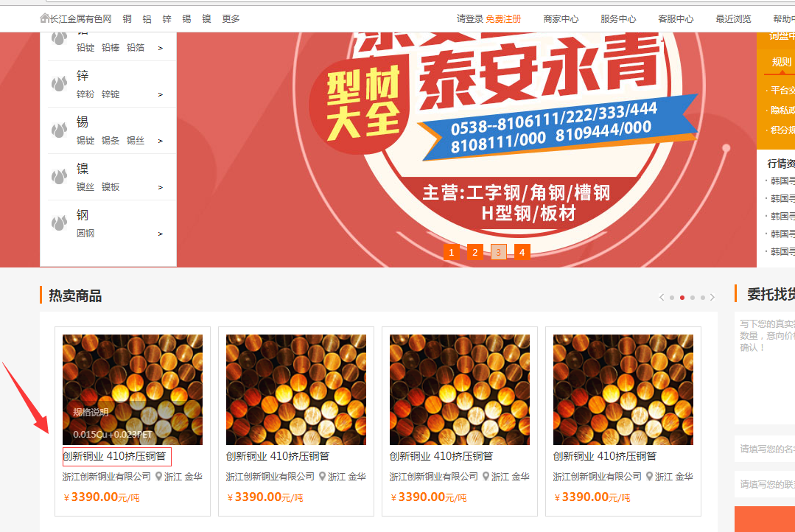Expand the arrow on the 铅锭 铅棒 铅箔 row
This screenshot has width=795, height=532.
tap(160, 48)
